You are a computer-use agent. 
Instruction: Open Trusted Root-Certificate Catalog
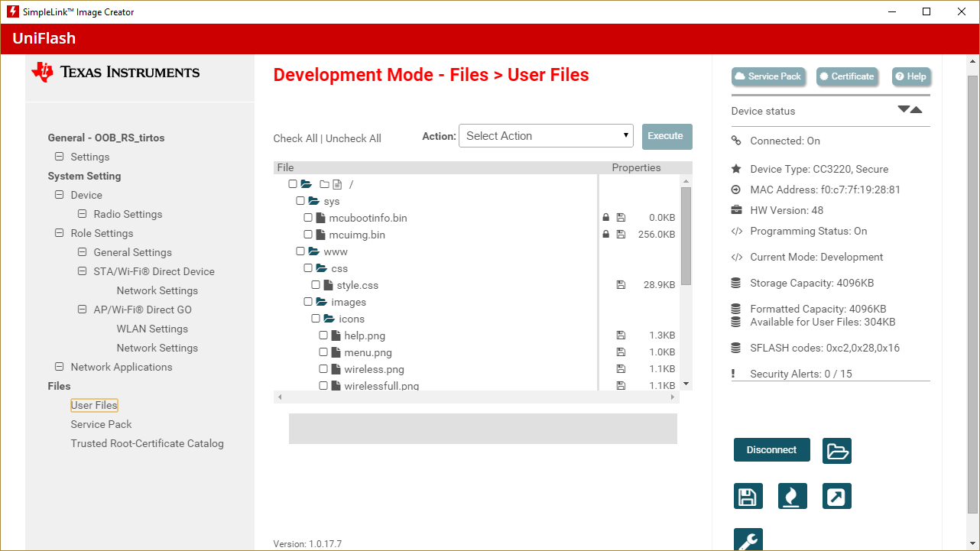(x=148, y=443)
